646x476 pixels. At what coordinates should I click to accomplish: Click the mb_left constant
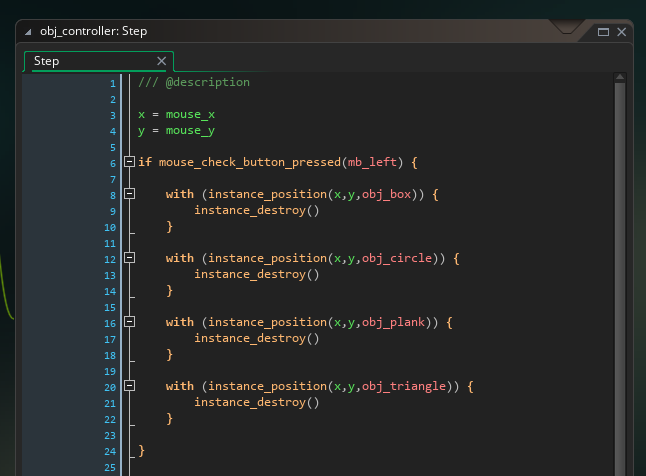[372, 162]
